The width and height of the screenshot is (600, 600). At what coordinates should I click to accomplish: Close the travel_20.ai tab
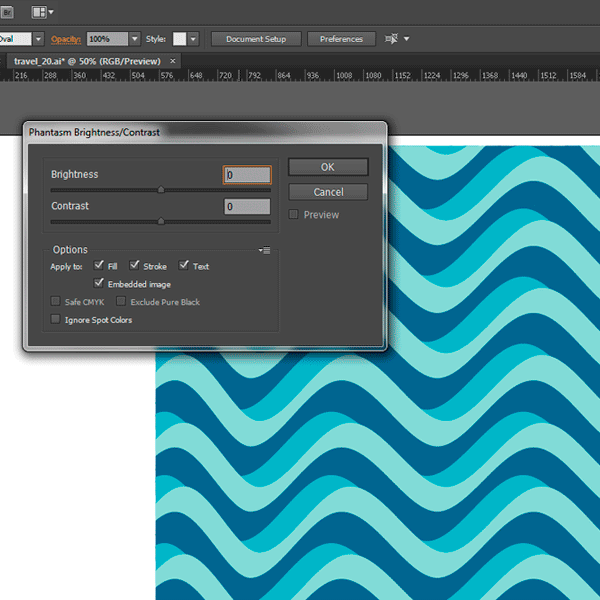click(173, 61)
